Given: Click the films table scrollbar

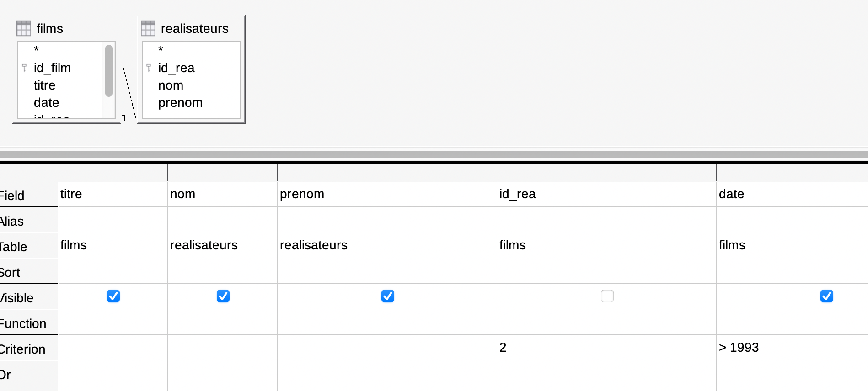Looking at the screenshot, I should pyautogui.click(x=109, y=71).
